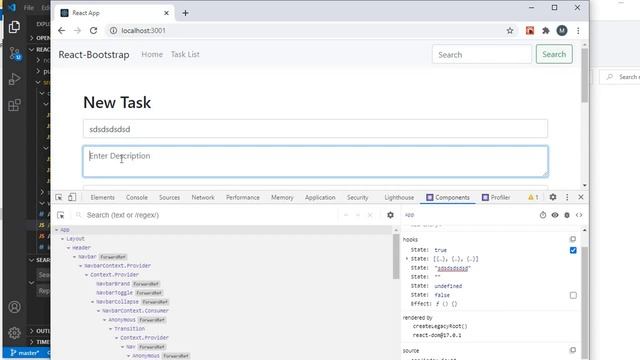Collapse NavbarContext.Provider node
The image size is (640, 360).
[x=80, y=266]
